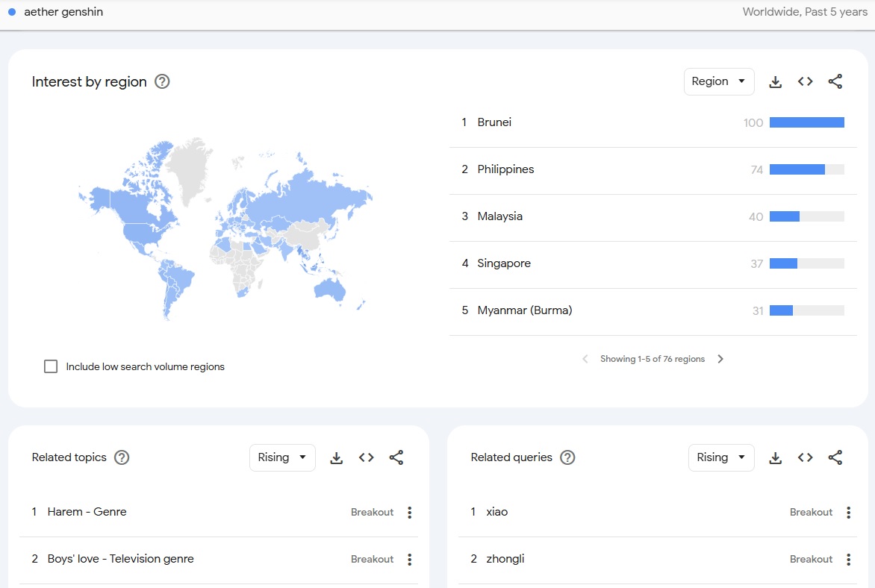Share the Related queries widget
875x588 pixels.
click(x=835, y=457)
